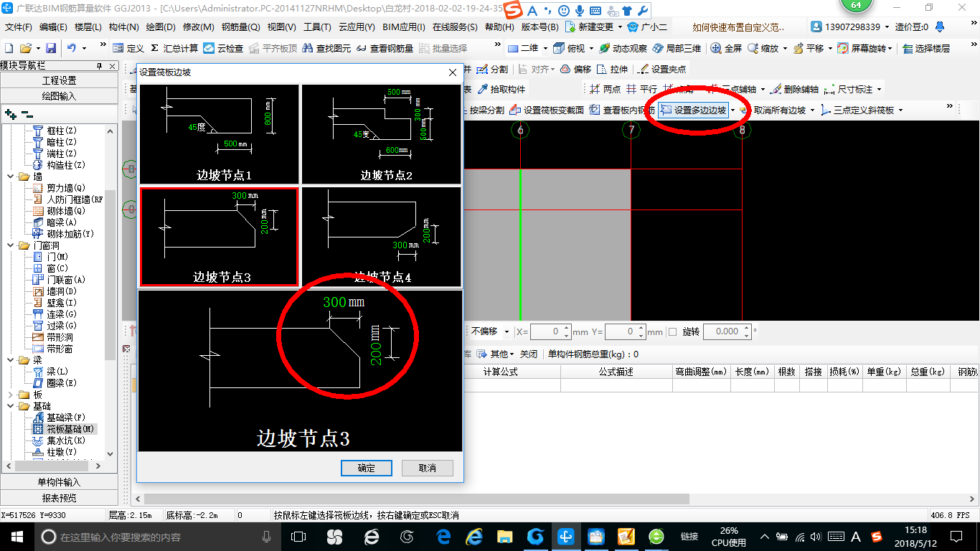Collapse the 墙 tree folder
This screenshot has width=980, height=551.
click(10, 176)
